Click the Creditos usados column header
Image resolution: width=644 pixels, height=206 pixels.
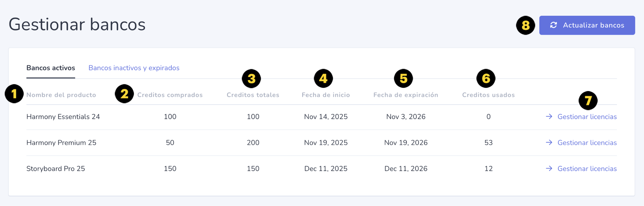pos(488,95)
